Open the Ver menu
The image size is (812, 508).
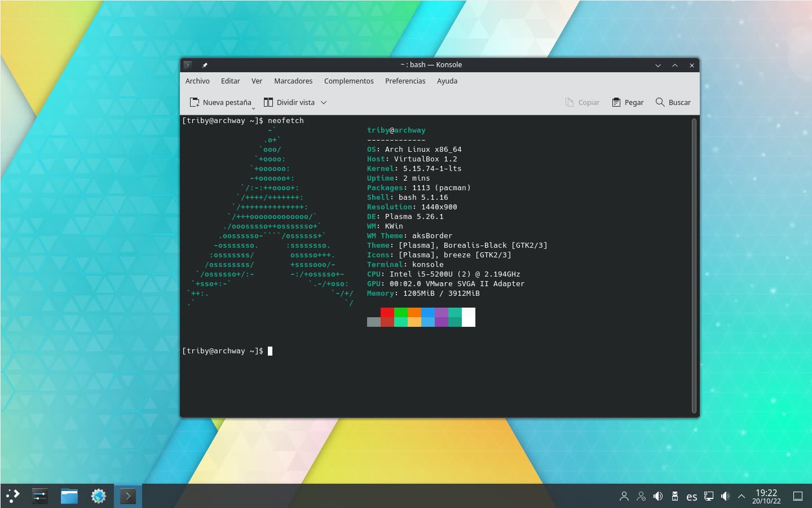(x=257, y=81)
